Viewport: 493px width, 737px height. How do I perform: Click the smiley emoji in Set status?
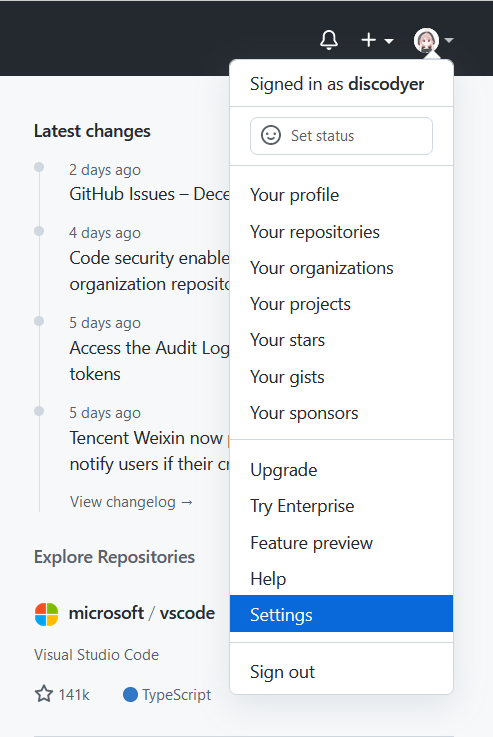click(271, 135)
